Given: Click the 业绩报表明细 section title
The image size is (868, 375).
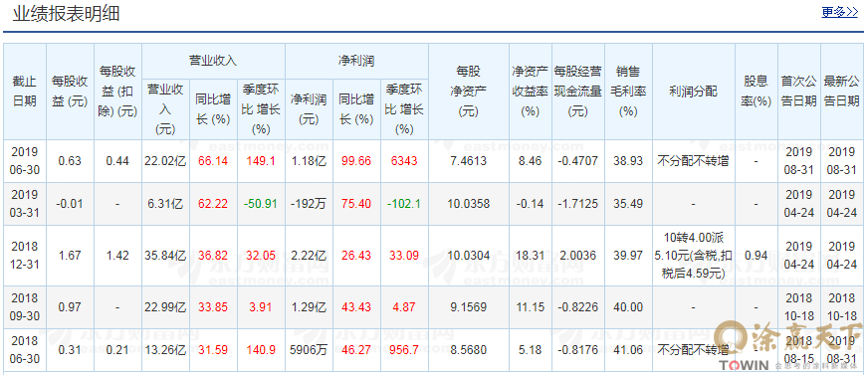Looking at the screenshot, I should click(x=66, y=13).
